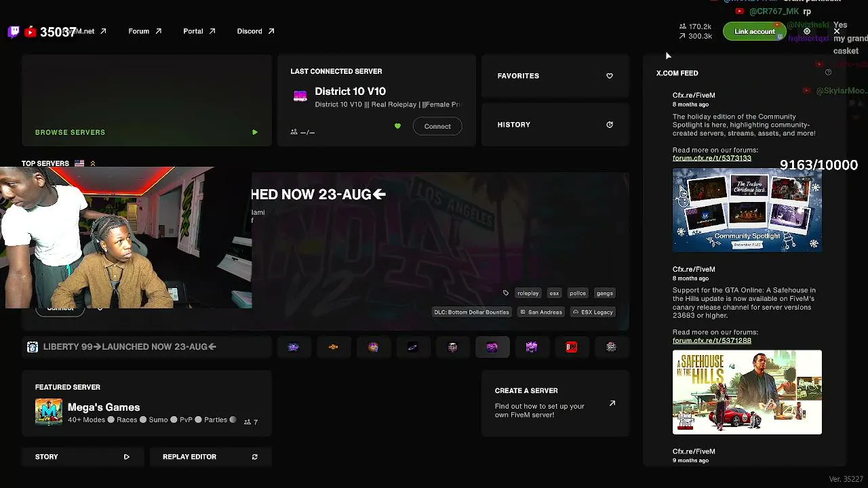Select the red-logo top server thumbnail

[572, 347]
